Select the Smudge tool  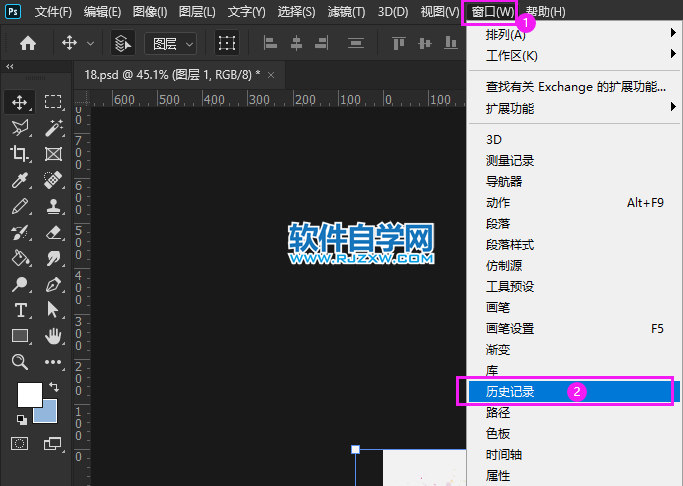tap(53, 258)
